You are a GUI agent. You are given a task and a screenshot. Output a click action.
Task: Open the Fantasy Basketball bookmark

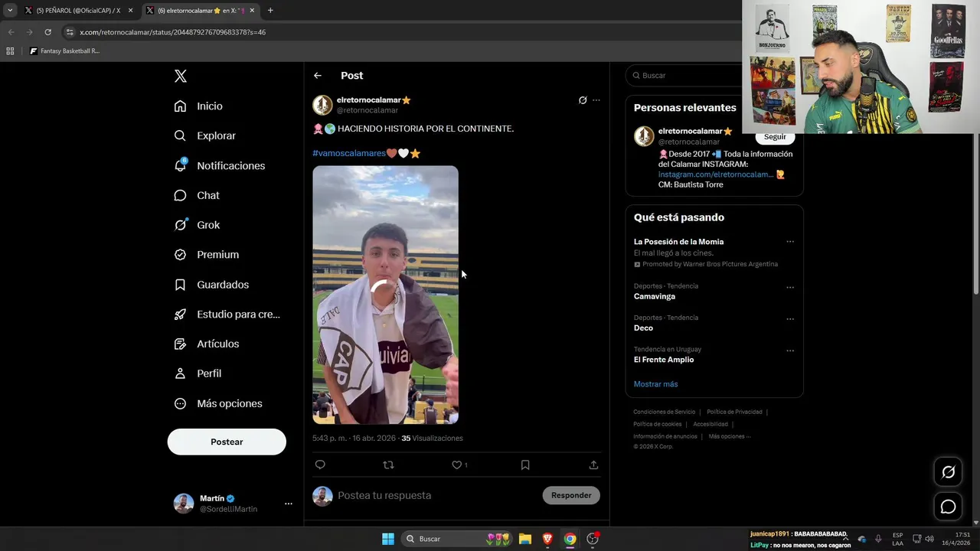(x=65, y=51)
